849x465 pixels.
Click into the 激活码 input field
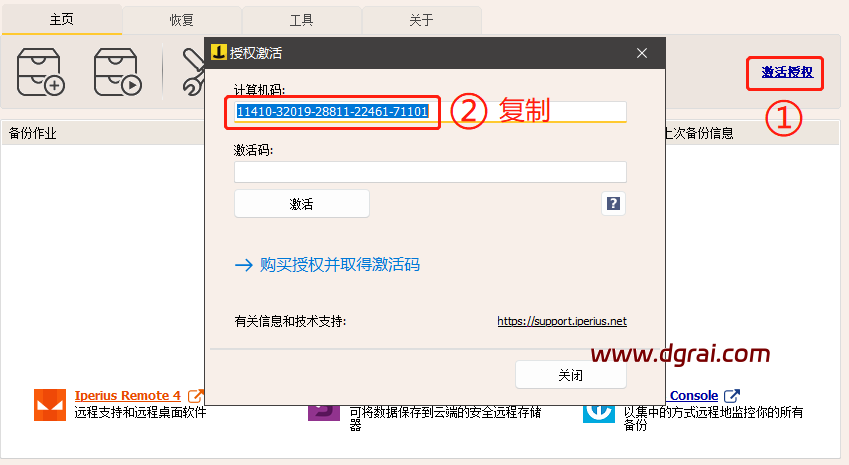click(x=430, y=172)
